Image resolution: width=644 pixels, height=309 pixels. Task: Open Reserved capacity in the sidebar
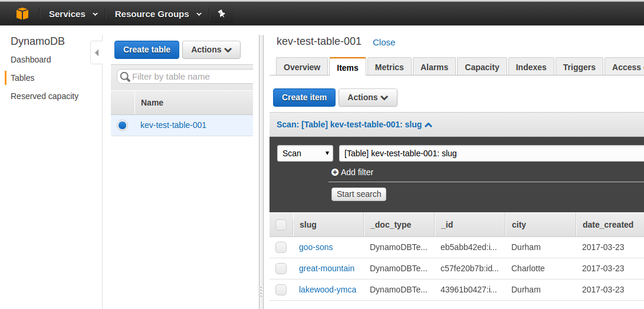click(x=44, y=96)
